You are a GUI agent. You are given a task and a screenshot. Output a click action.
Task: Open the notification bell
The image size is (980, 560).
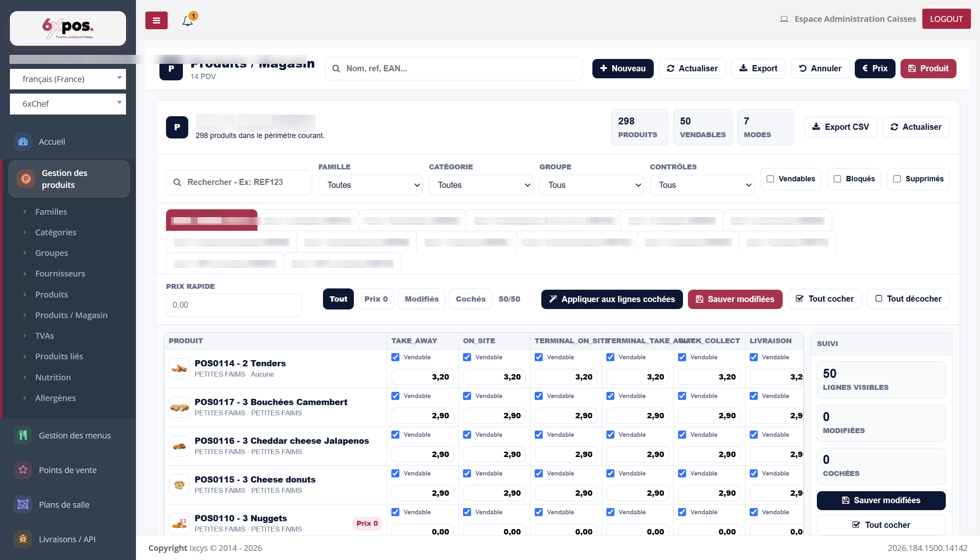[188, 20]
